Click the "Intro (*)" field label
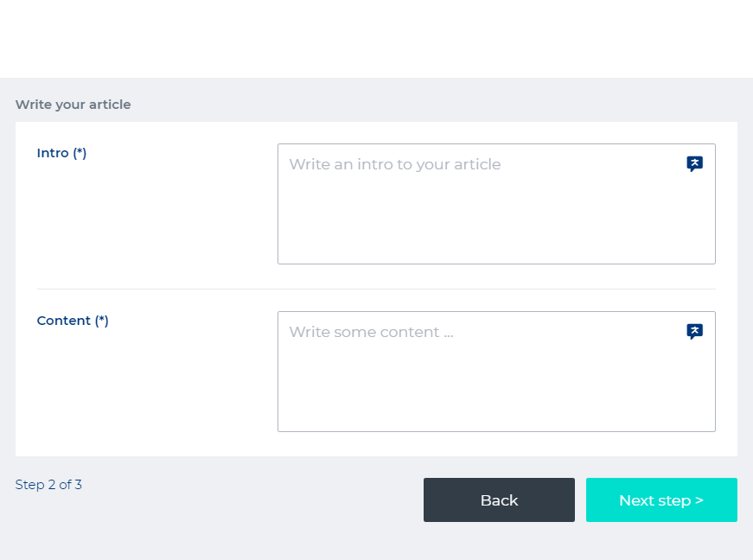This screenshot has width=753, height=560. (61, 153)
